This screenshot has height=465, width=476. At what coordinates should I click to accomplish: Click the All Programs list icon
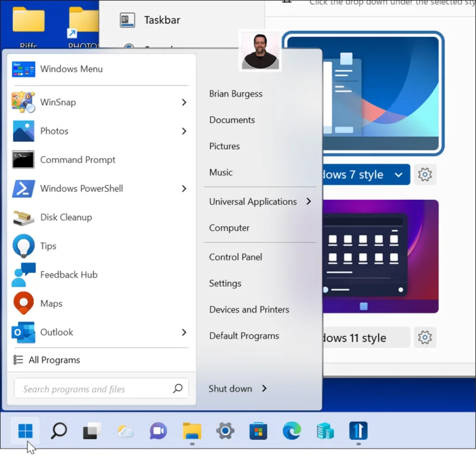[18, 360]
